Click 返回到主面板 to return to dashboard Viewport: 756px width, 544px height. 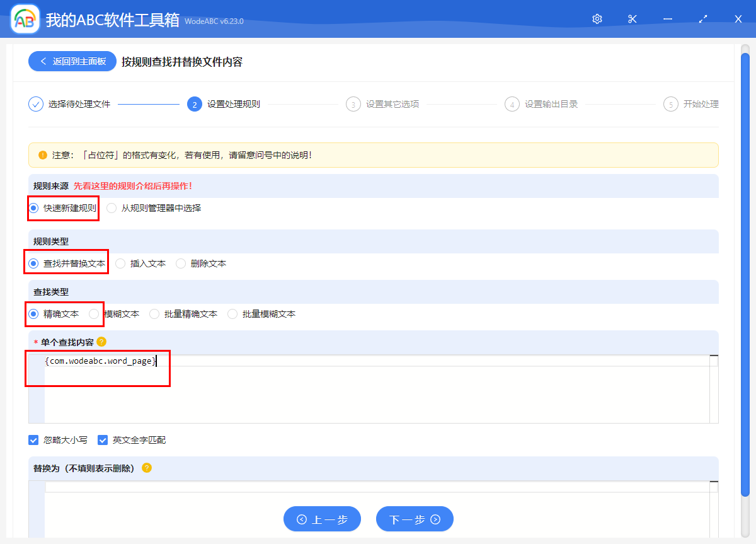72,61
